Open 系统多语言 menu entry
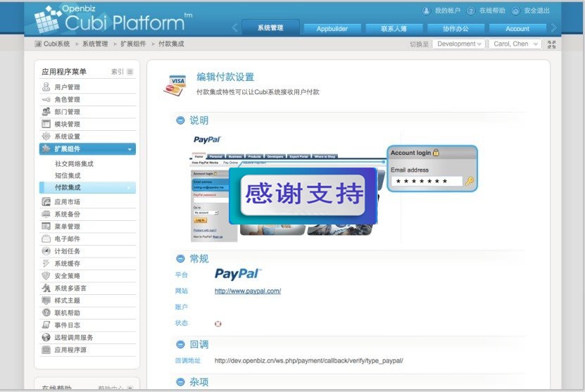Viewport: 585px width, 392px height. (x=87, y=288)
